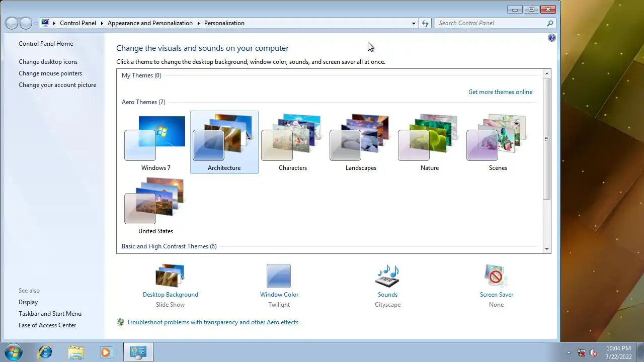Click the Window Color text link

[279, 295]
